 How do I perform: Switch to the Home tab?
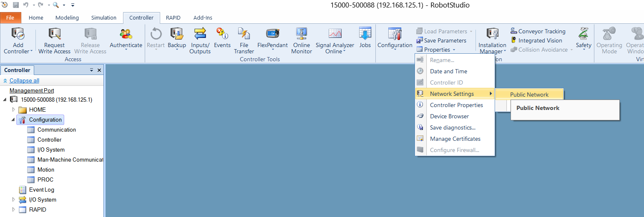pyautogui.click(x=36, y=17)
